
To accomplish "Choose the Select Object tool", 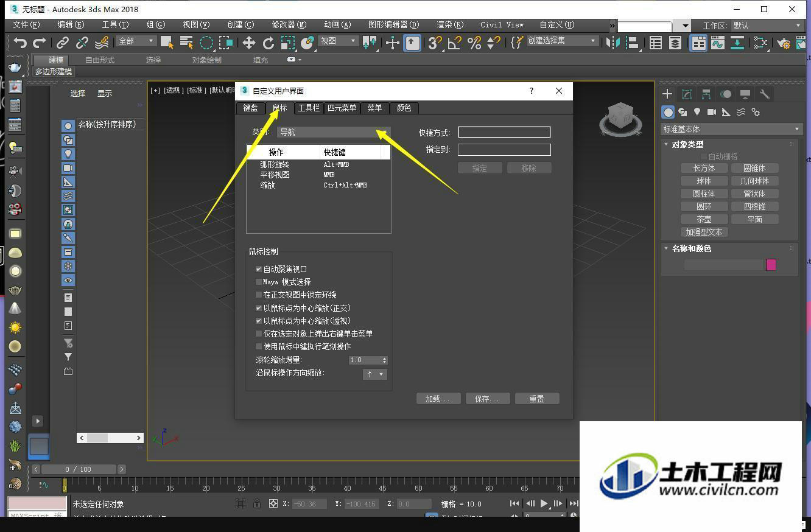I will click(167, 43).
